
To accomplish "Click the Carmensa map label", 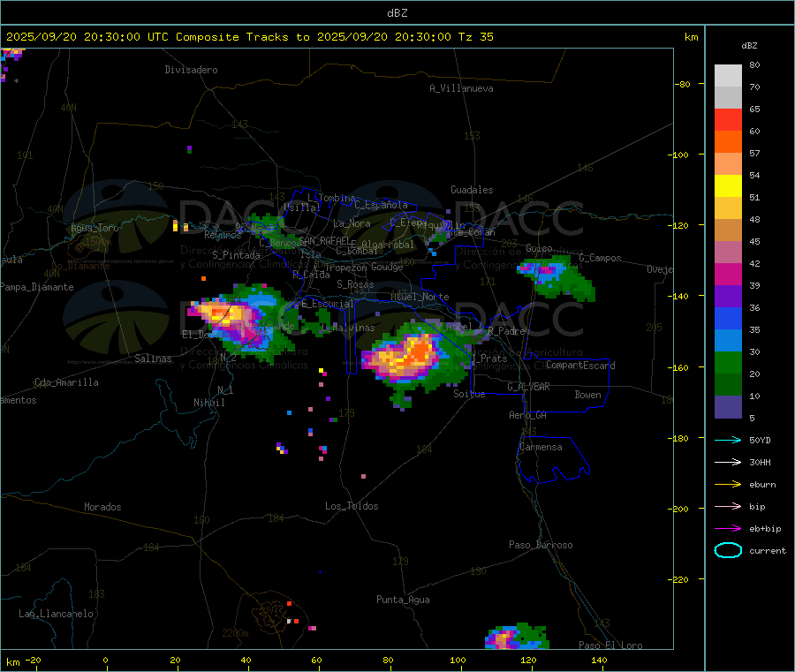I will (541, 447).
